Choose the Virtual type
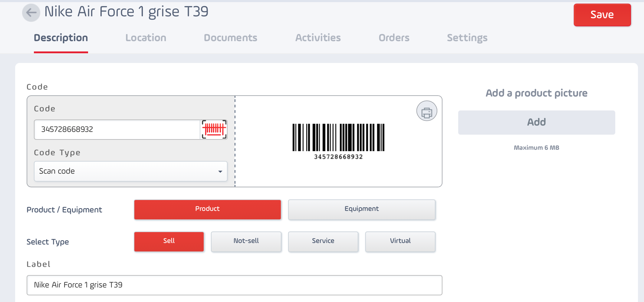The image size is (644, 302). click(400, 241)
